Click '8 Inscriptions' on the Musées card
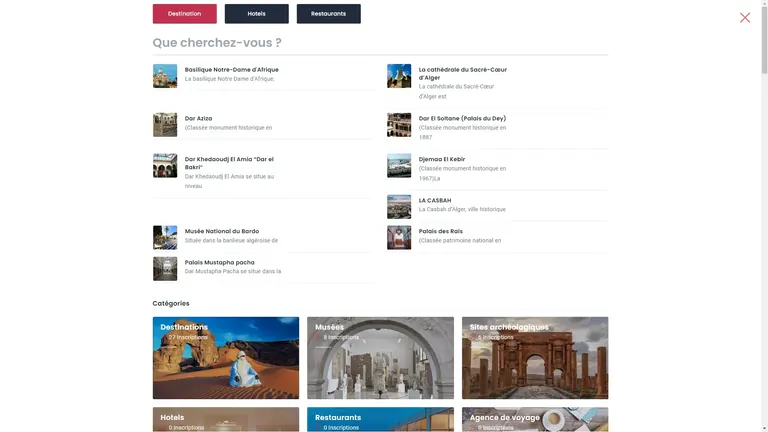Screen dimensions: 768x432 click(341, 337)
